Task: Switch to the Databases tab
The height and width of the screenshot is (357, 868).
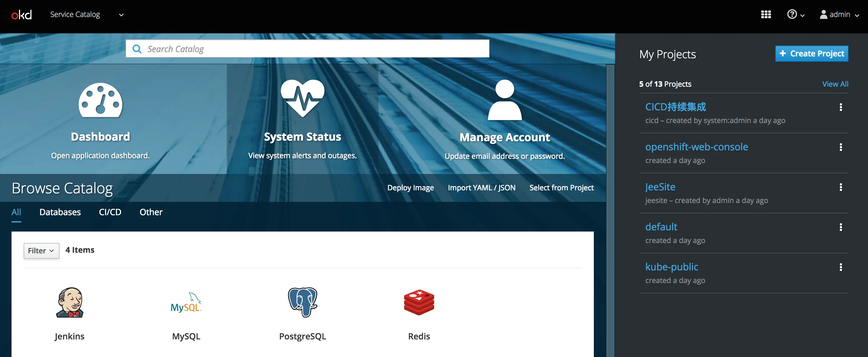Action: pos(60,212)
